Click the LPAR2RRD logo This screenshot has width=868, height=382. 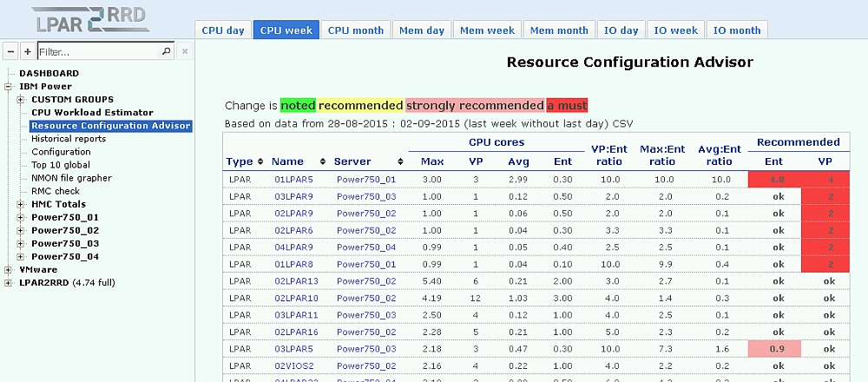pos(90,19)
